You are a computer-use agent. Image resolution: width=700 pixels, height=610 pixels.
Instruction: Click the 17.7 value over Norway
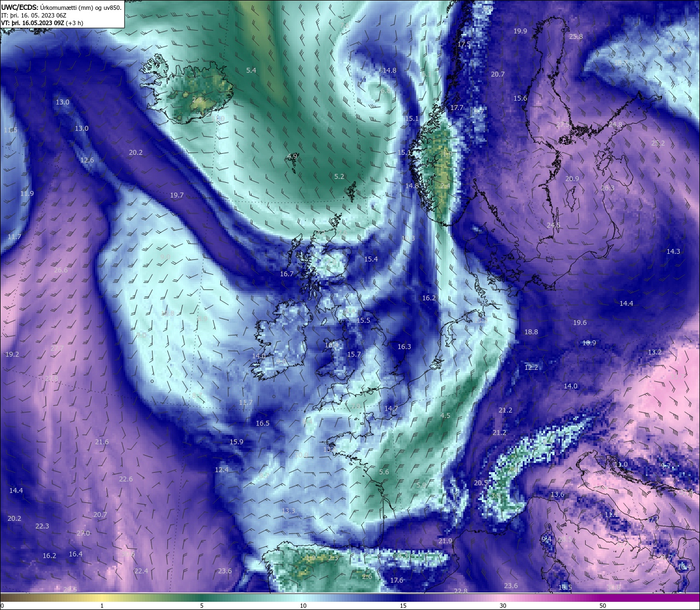457,108
